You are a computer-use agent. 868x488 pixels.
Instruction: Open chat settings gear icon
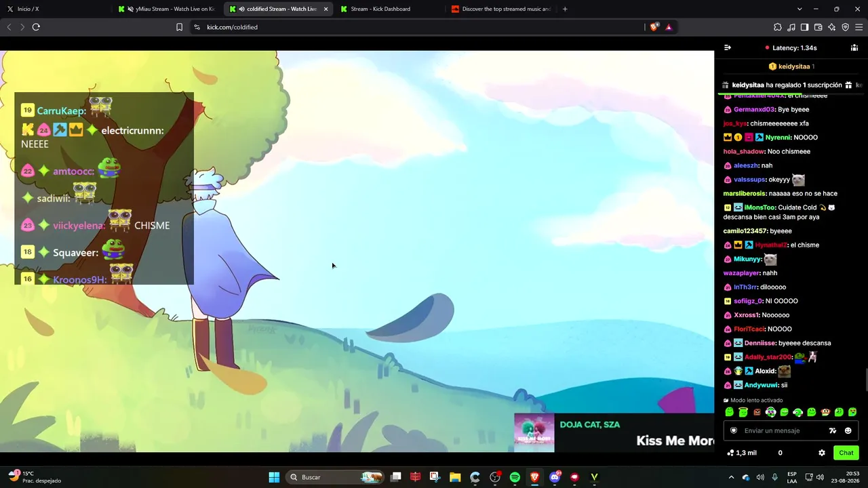coord(822,453)
